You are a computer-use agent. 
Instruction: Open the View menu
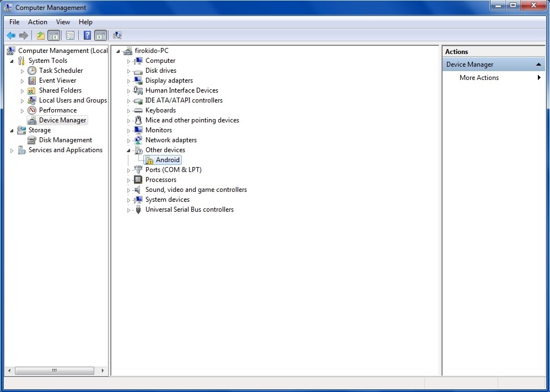[x=63, y=22]
